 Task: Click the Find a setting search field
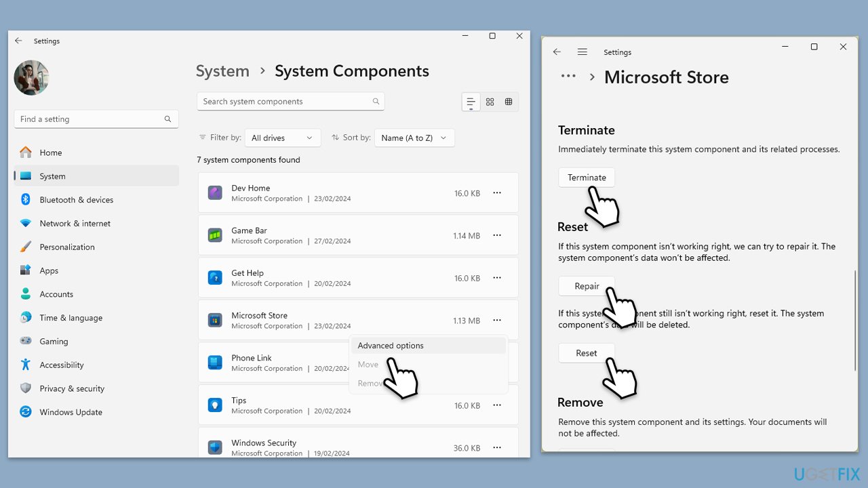(x=91, y=119)
